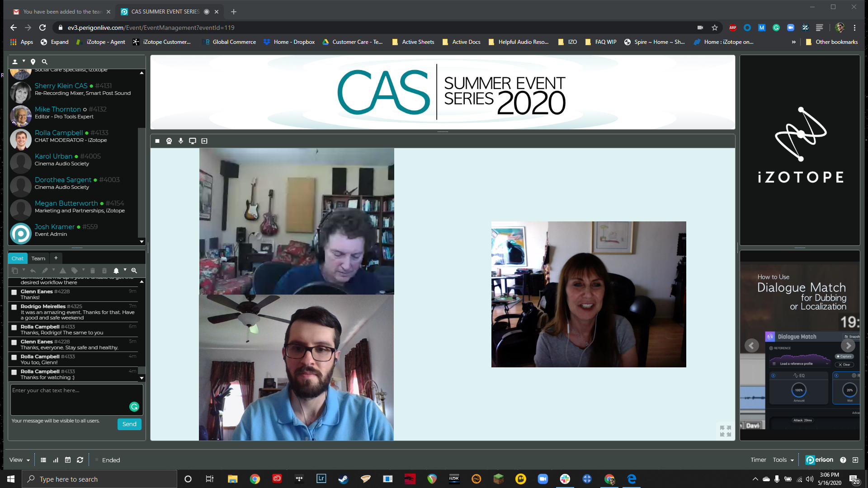Click the refresh icon in the bottom status bar
The image size is (868, 488).
[x=80, y=460]
